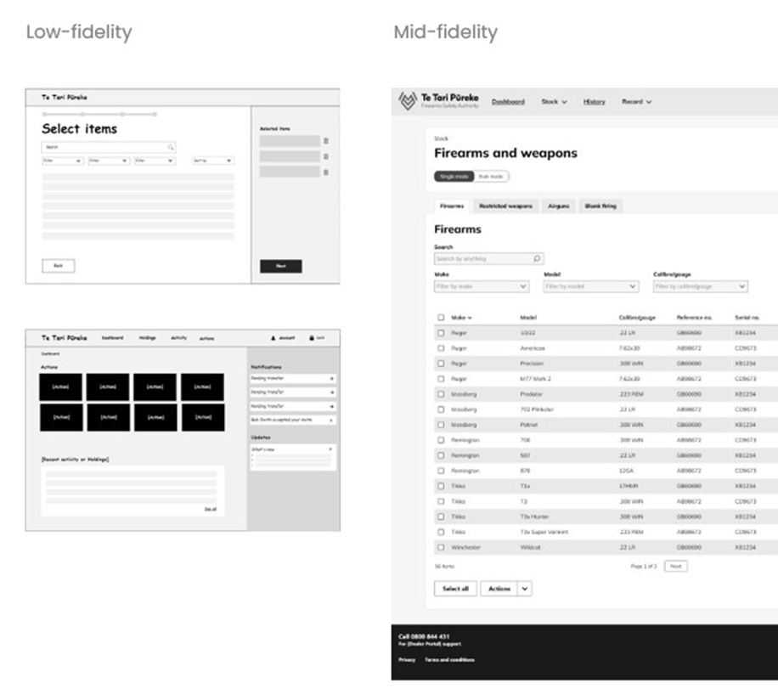Switch to the Airguns tab
This screenshot has width=778, height=700.
(x=559, y=206)
